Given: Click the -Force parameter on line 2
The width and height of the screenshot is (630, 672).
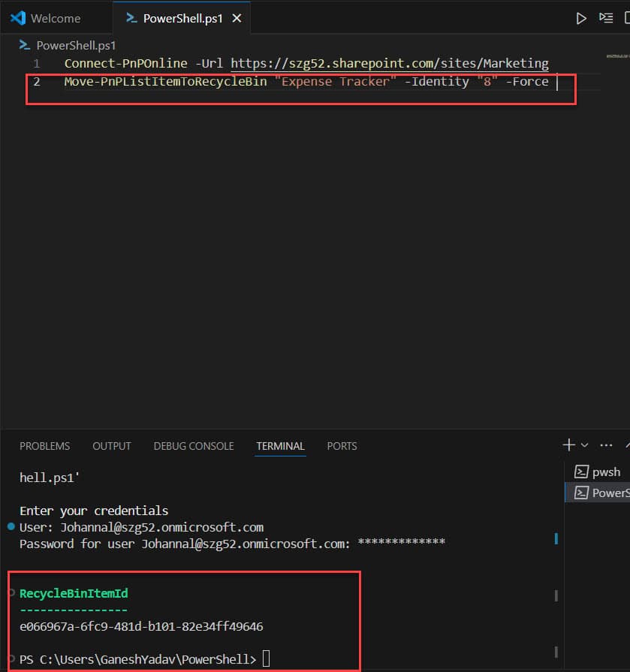Looking at the screenshot, I should click(527, 81).
